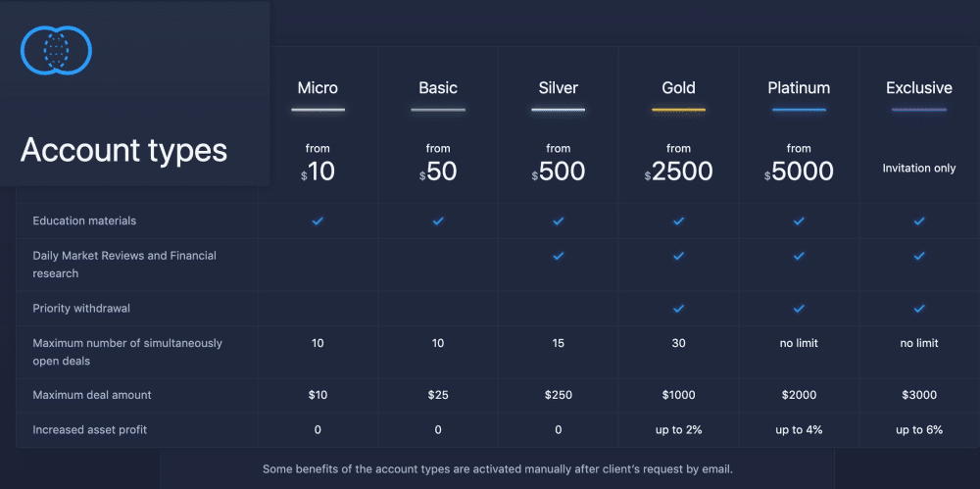Click Priority withdrawal checkmark under Exclusive
Viewport: 980px width, 489px height.
click(919, 309)
